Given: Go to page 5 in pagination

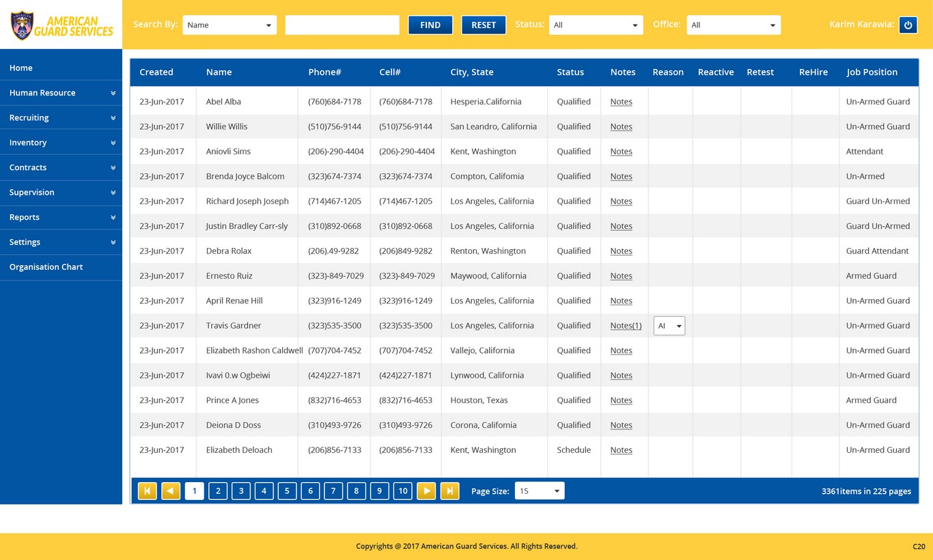Looking at the screenshot, I should pyautogui.click(x=287, y=490).
